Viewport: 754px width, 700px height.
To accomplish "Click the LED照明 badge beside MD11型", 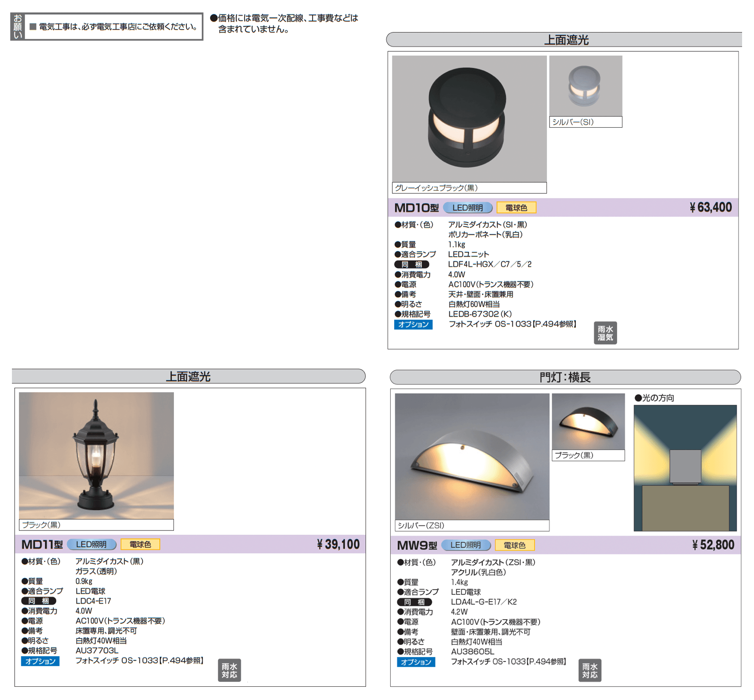I will pos(91,545).
